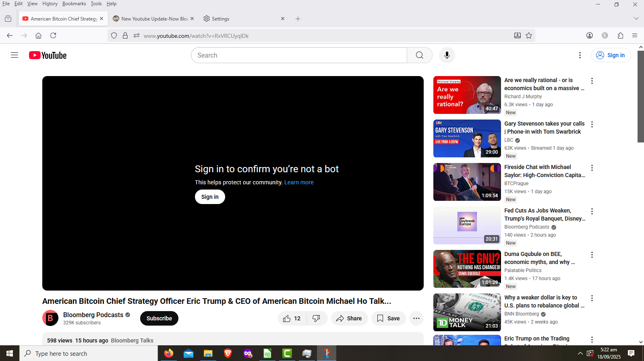Open menu for Richard J Murphy video
The width and height of the screenshot is (644, 361).
592,81
